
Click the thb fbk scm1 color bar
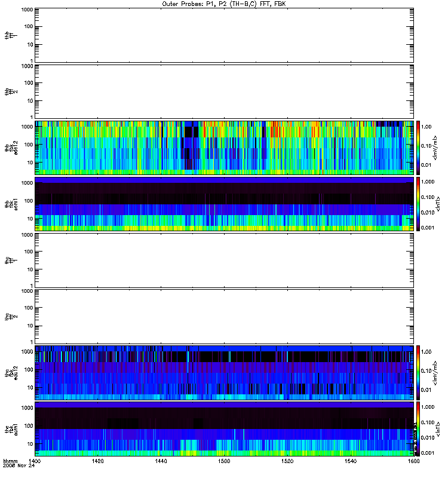[418, 204]
